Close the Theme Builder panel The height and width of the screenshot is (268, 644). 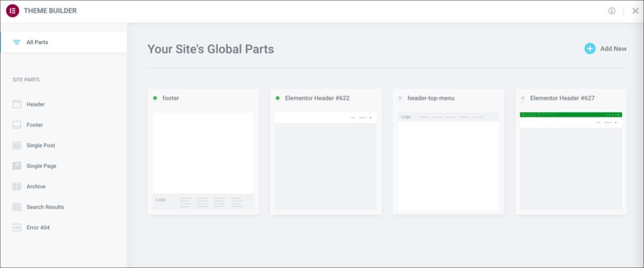(635, 11)
